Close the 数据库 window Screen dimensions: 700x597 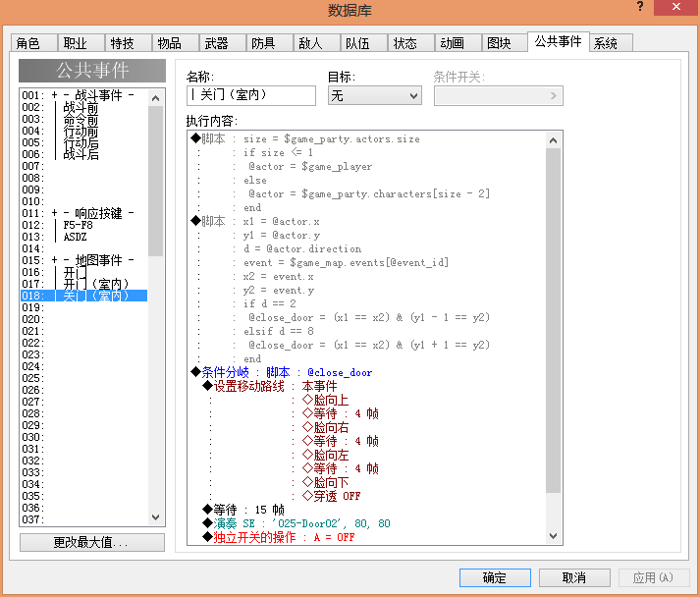676,7
